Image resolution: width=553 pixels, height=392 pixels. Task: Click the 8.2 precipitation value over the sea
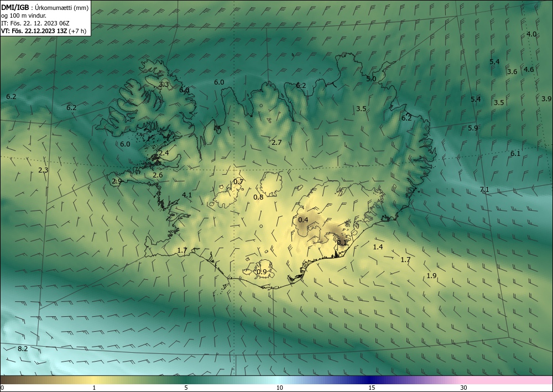[x=23, y=349]
